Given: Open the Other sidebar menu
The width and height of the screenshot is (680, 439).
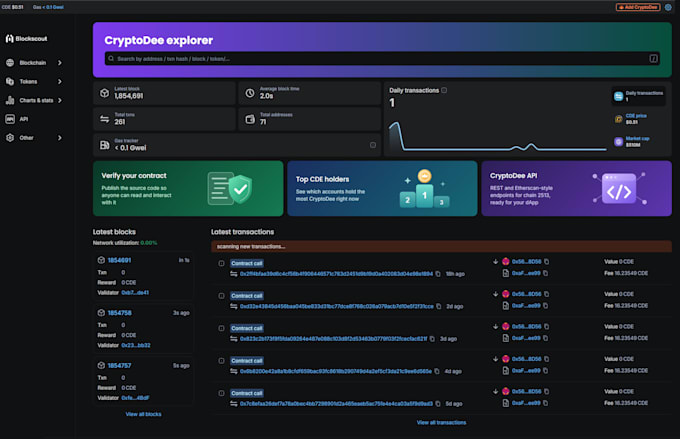Looking at the screenshot, I should [x=34, y=138].
